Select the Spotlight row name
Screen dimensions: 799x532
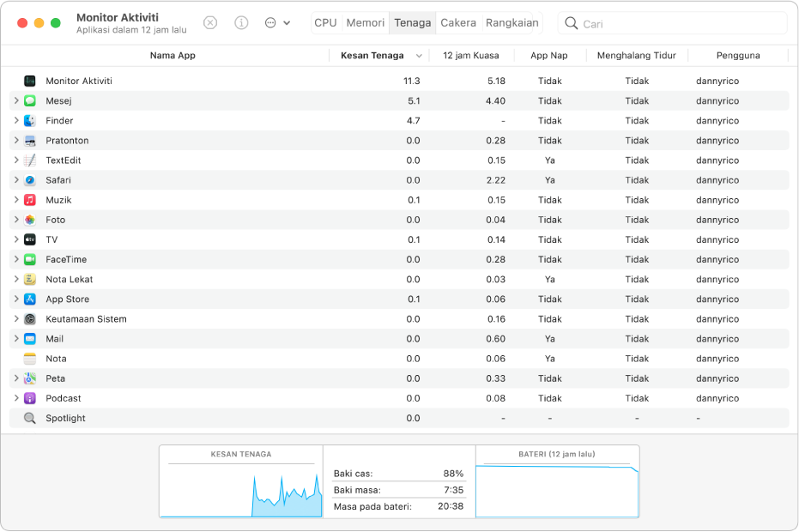coord(66,419)
